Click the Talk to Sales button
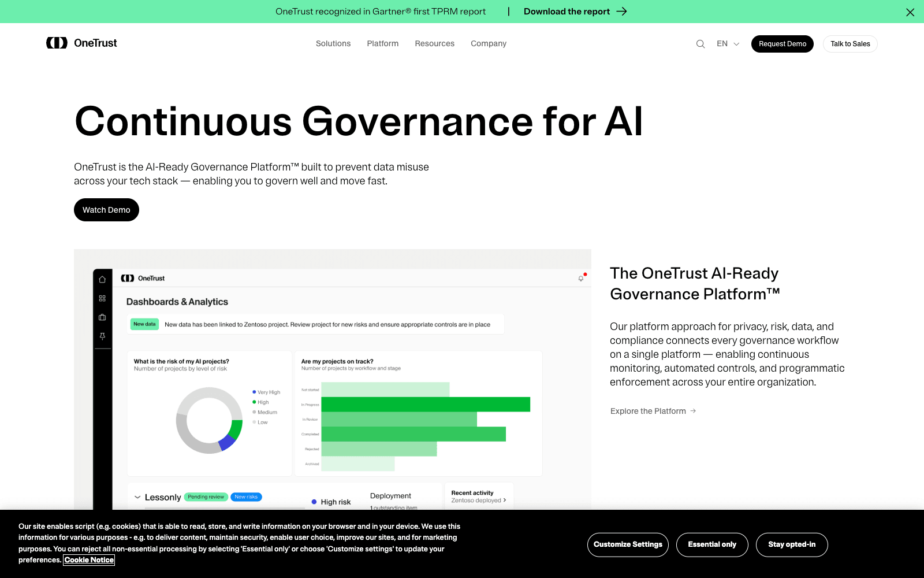Image resolution: width=924 pixels, height=578 pixels. coord(850,44)
